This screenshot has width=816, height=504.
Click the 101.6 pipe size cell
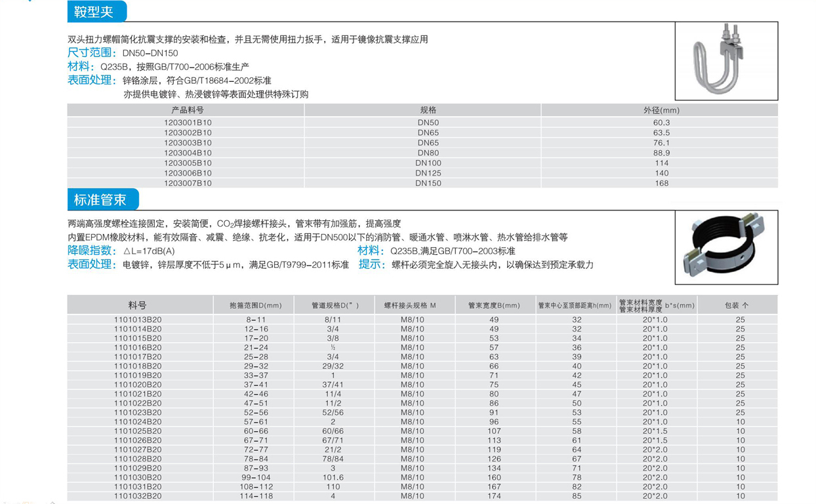pyautogui.click(x=333, y=478)
